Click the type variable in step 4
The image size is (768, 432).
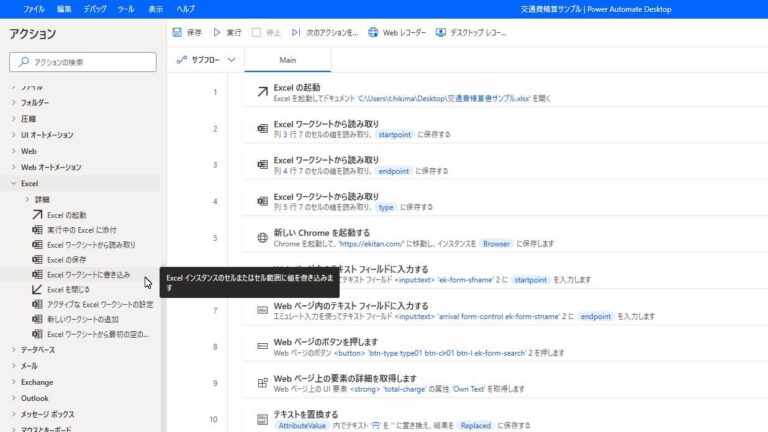[x=386, y=207]
